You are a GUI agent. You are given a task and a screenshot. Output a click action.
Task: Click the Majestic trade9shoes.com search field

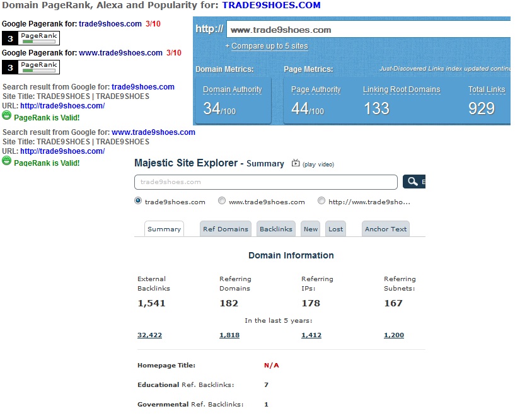(x=266, y=182)
